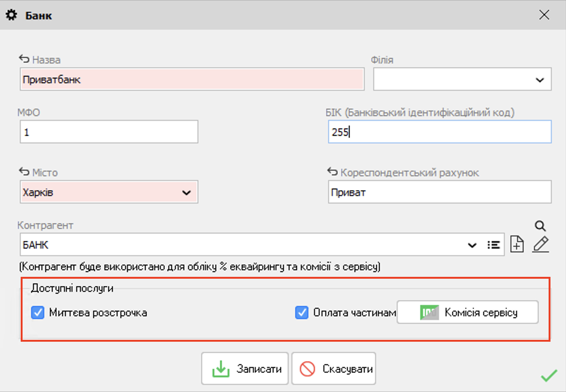The height and width of the screenshot is (392, 566).
Task: Click the revert arrow beside Назва label
Action: 24,59
